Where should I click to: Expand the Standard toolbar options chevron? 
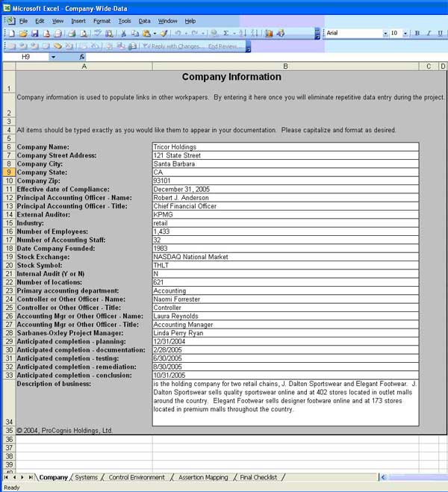pyautogui.click(x=317, y=34)
